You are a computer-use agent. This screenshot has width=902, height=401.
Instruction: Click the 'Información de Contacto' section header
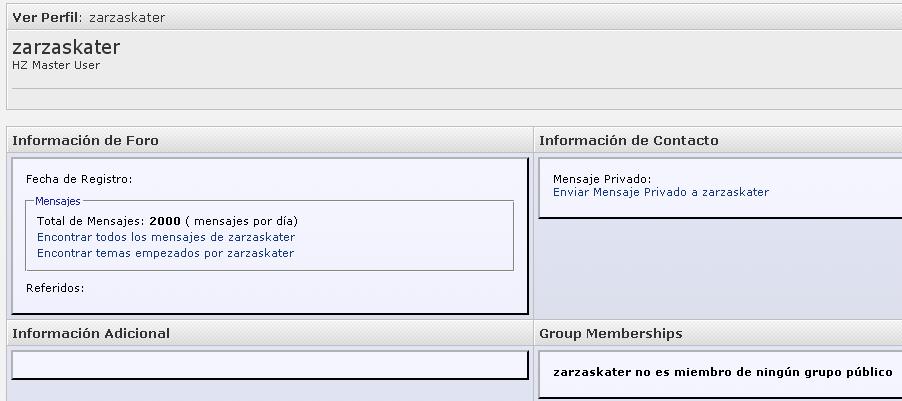tap(628, 140)
